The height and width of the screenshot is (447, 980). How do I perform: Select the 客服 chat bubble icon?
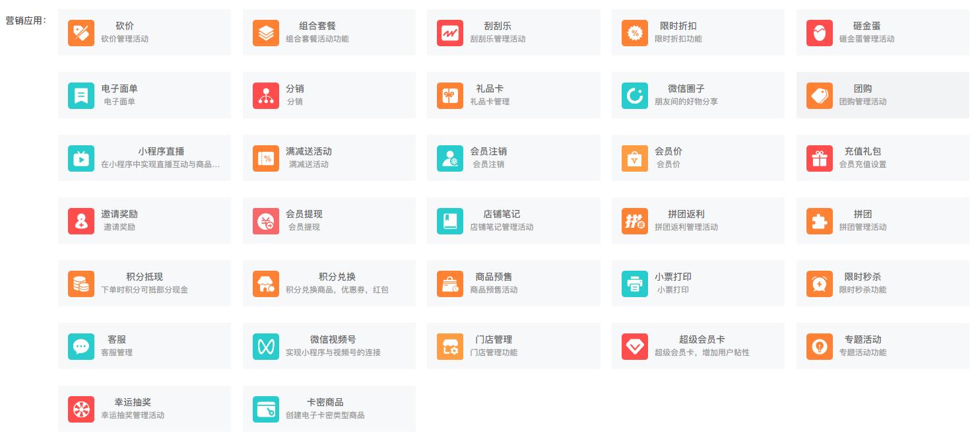[x=81, y=347]
